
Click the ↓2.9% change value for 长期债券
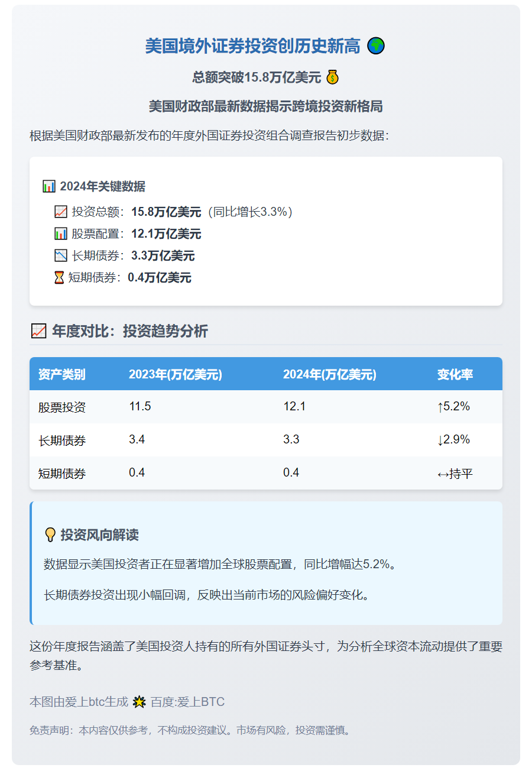tap(453, 440)
